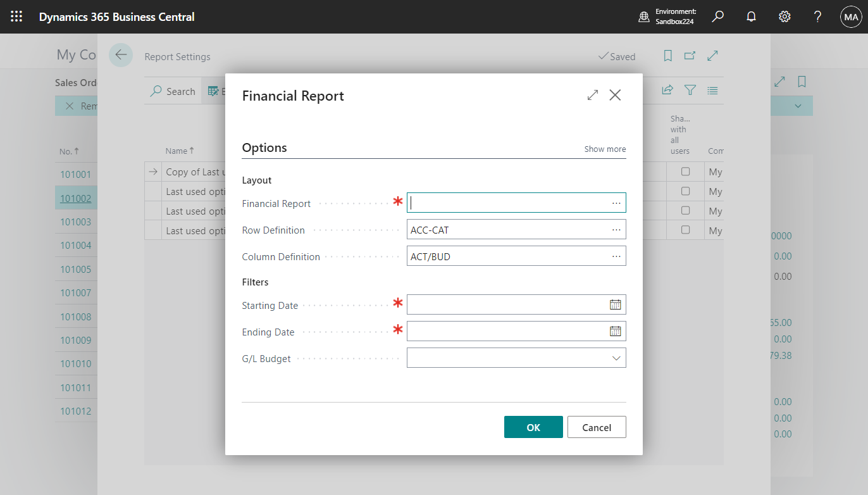Bookmark the Report Settings page

pos(667,56)
